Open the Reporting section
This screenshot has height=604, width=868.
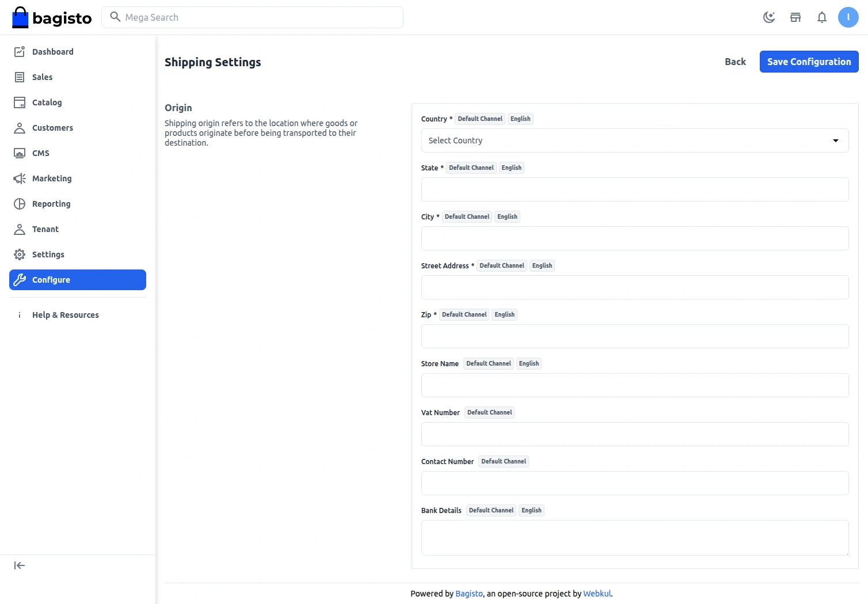78,204
